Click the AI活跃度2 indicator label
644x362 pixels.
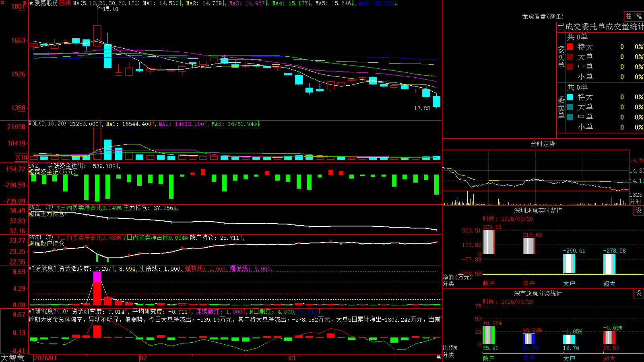pyautogui.click(x=43, y=269)
